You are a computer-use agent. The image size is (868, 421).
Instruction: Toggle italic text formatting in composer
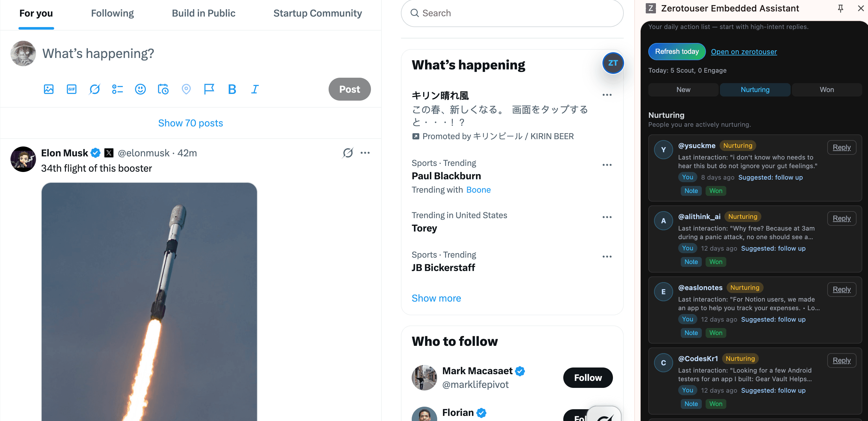coord(255,89)
